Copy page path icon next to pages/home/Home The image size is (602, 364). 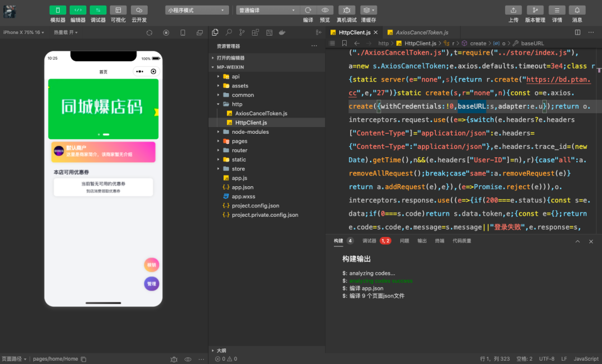pyautogui.click(x=83, y=359)
